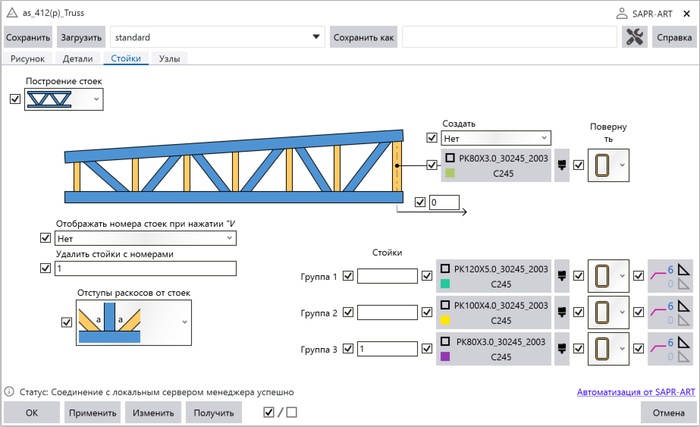Toggle the Отступы раскосов от стоек checkbox
Screen dimensions: 700x427
pos(66,322)
